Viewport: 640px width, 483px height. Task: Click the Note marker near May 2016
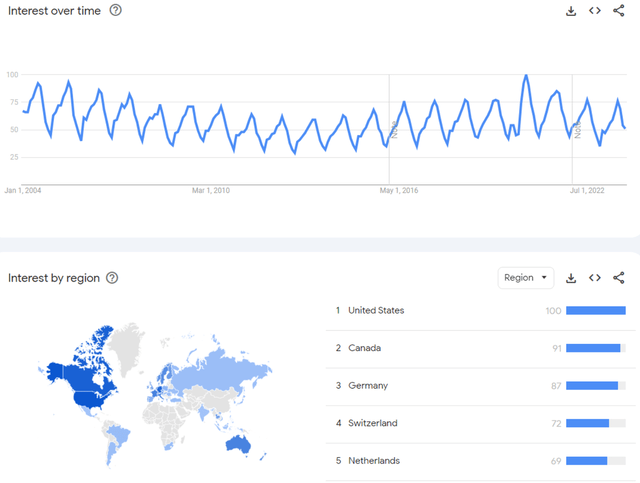[x=394, y=130]
